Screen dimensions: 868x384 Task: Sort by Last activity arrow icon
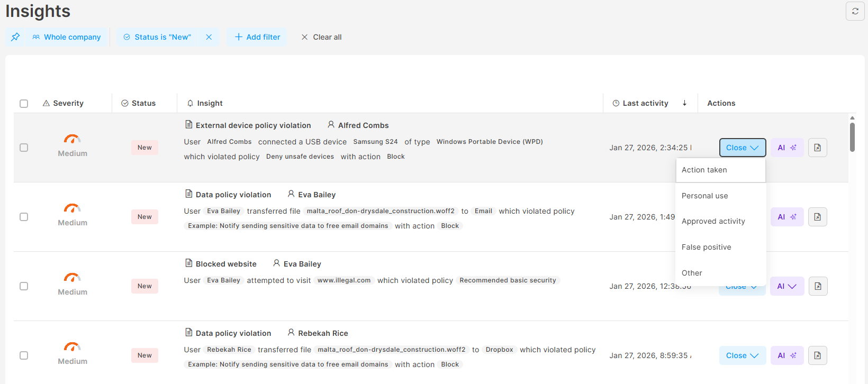[x=684, y=103]
